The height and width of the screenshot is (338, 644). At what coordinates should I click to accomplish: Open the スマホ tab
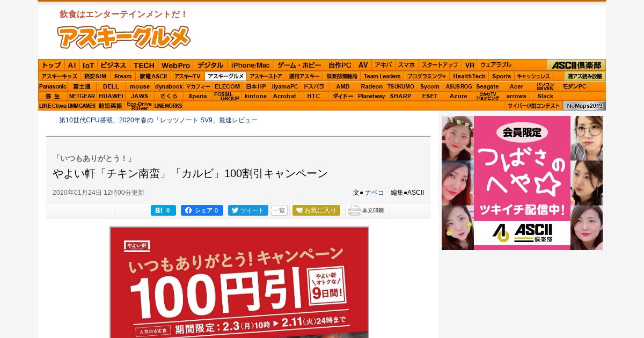[406, 65]
